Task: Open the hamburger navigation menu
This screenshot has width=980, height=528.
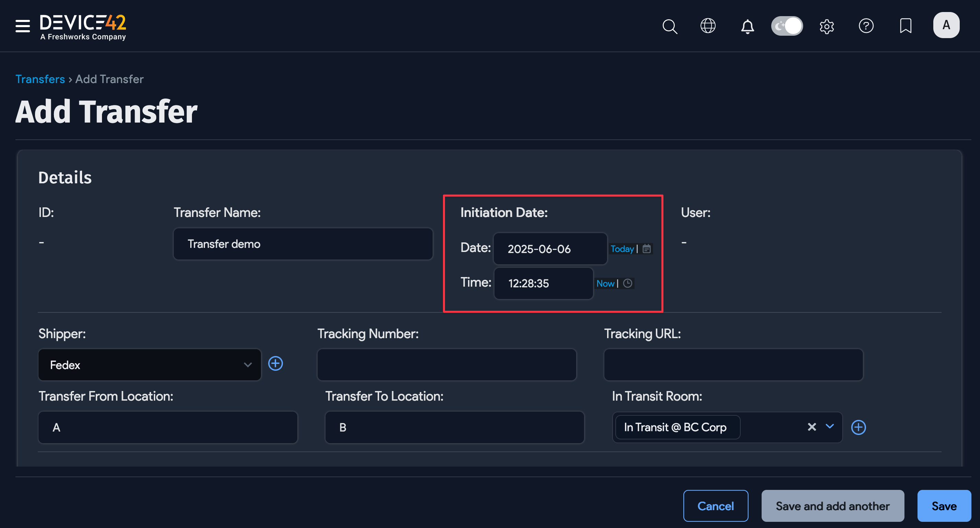Action: [22, 26]
